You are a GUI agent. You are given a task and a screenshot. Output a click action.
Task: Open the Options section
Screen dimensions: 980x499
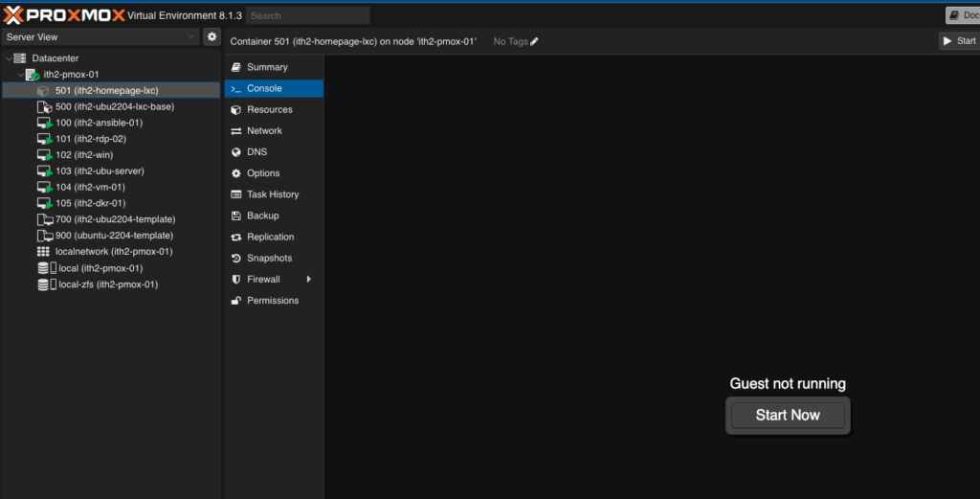[x=274, y=173]
